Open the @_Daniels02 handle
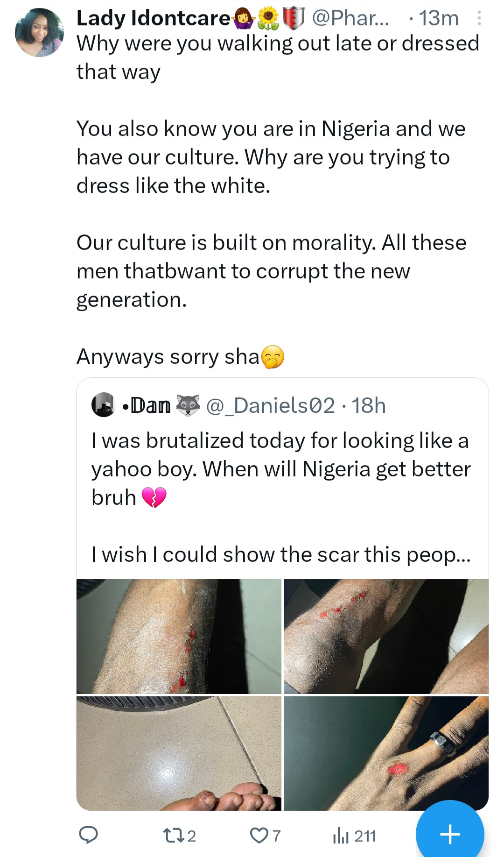 click(270, 405)
